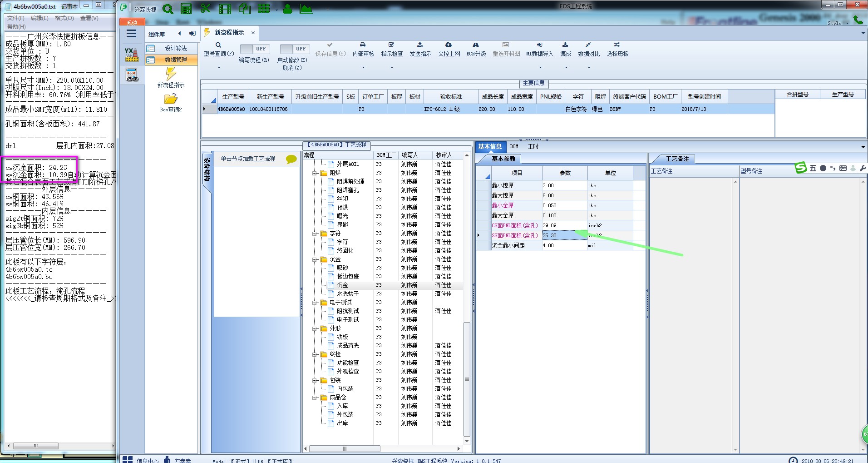Open the dropdown arrow under 指示检查
868x463 pixels.
(x=392, y=68)
